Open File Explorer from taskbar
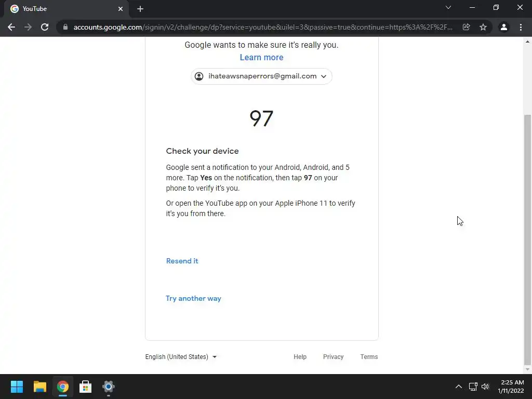Screen dimensions: 532x399 [39, 387]
